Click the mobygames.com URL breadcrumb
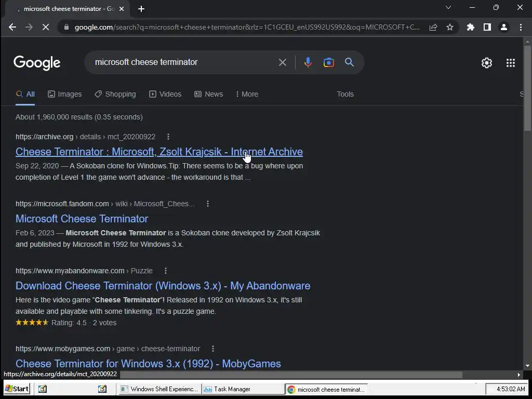Screen dimensions: 532x399 [x=108, y=349]
